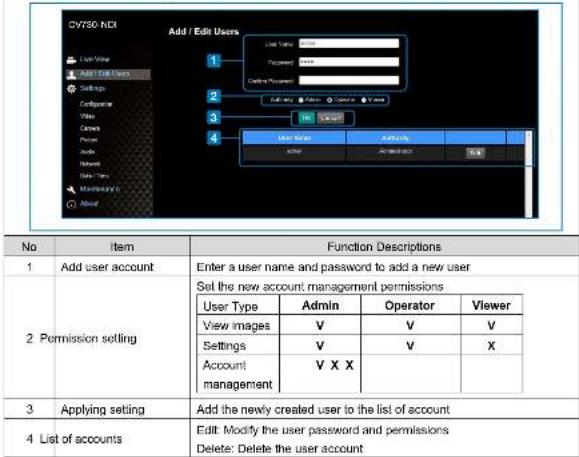Pick the Viewer authority radio button

point(364,100)
